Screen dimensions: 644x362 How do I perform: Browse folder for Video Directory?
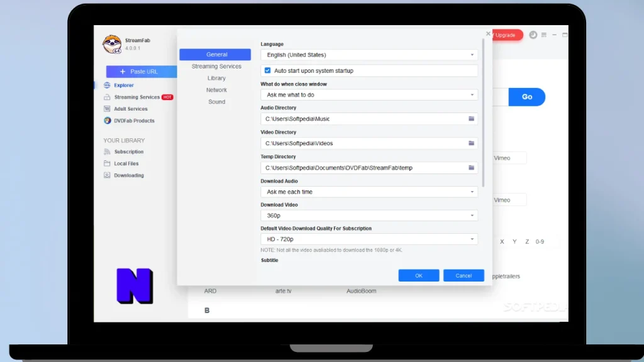pos(471,143)
